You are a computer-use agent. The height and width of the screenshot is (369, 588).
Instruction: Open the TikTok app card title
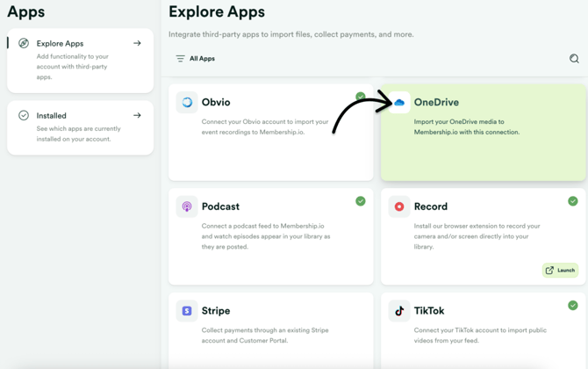429,311
